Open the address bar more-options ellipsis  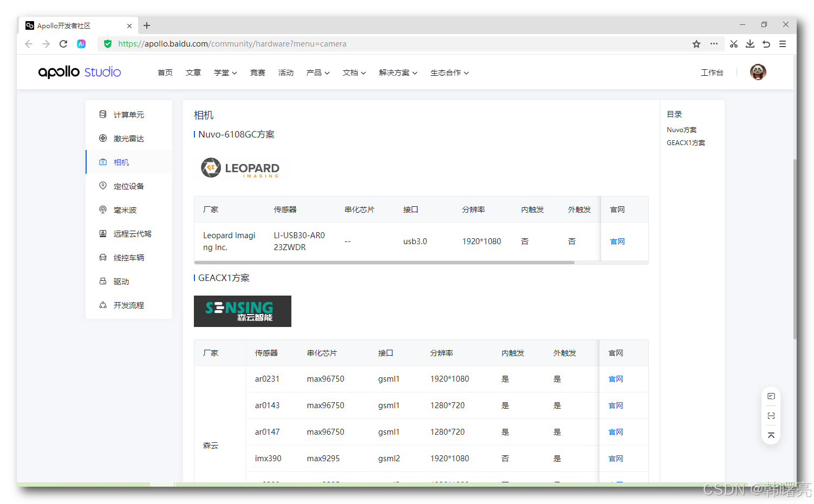coord(714,44)
